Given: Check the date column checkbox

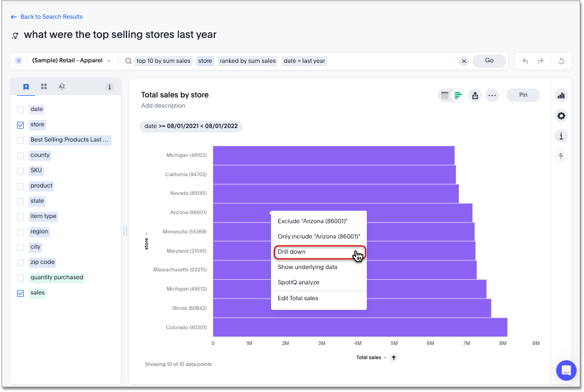Looking at the screenshot, I should pos(20,109).
